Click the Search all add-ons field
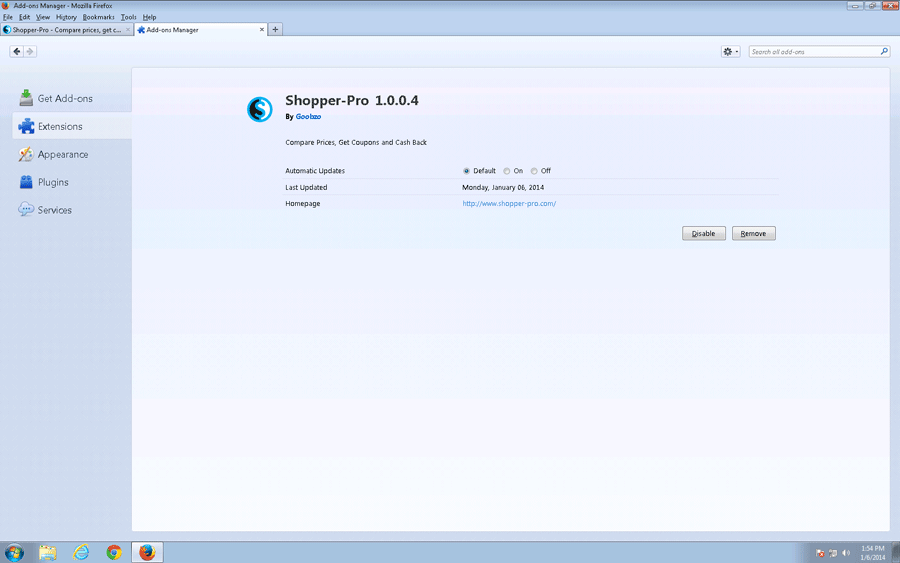Viewport: 900px width, 563px height. [813, 51]
